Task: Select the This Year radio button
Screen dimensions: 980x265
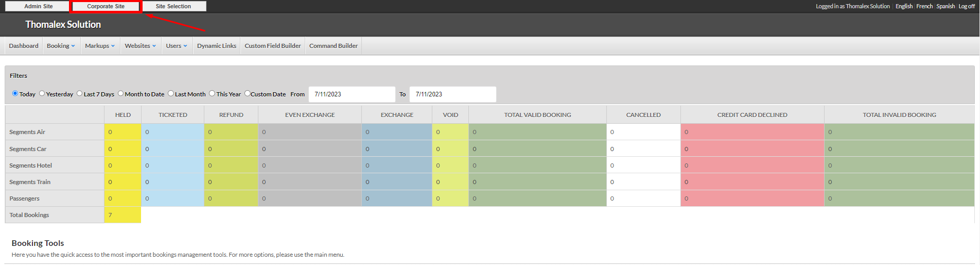Action: point(212,93)
